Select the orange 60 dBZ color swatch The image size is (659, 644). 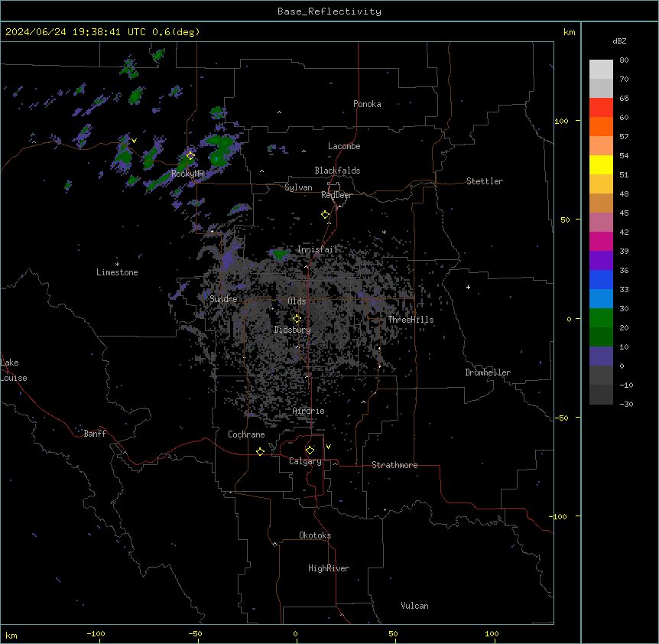point(601,126)
